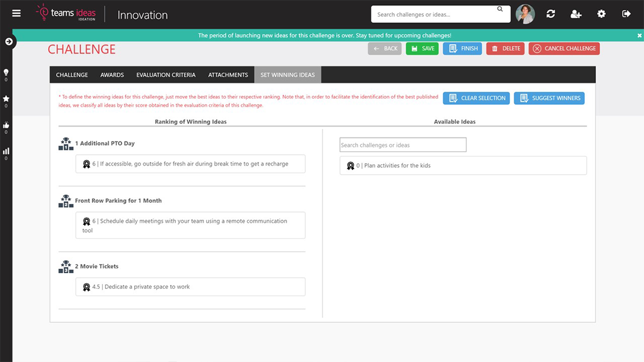Switch to the Awards tab

click(x=112, y=75)
